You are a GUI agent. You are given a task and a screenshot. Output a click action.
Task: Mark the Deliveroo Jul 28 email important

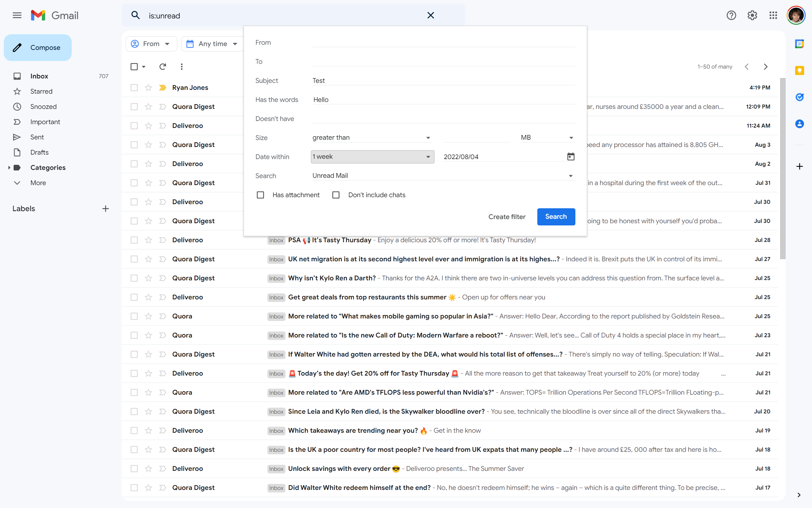[163, 240]
